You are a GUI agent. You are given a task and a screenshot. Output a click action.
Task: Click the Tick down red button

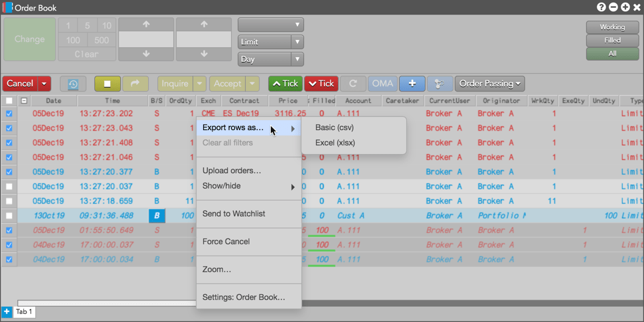pyautogui.click(x=321, y=84)
